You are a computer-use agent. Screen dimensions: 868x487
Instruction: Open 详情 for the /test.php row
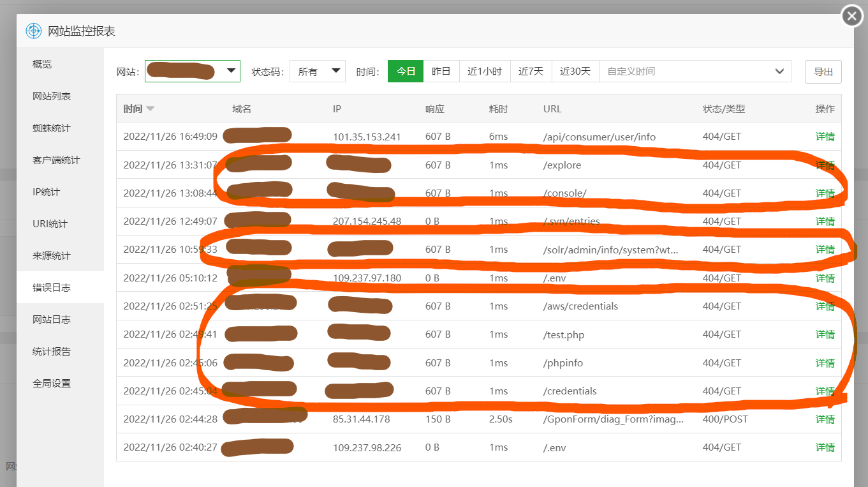pyautogui.click(x=825, y=334)
